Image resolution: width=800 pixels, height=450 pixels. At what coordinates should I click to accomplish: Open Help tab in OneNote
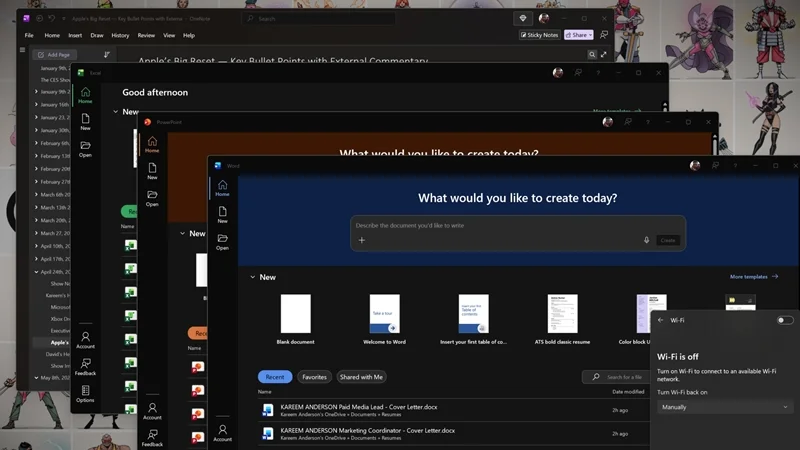(x=189, y=35)
